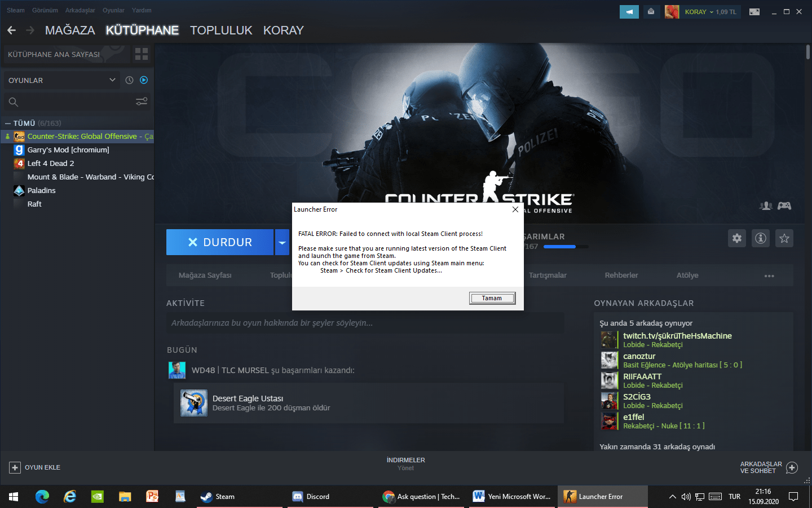Image resolution: width=812 pixels, height=508 pixels.
Task: Open the friends-playing icon on the banner
Action: pos(766,206)
